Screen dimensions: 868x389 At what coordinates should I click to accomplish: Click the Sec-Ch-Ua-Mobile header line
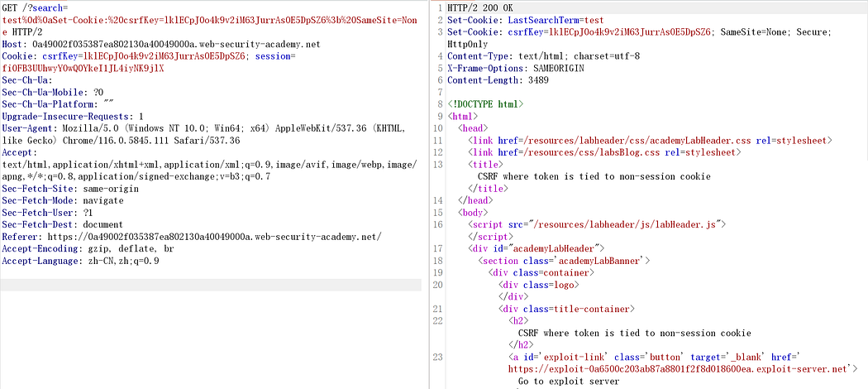pos(53,93)
